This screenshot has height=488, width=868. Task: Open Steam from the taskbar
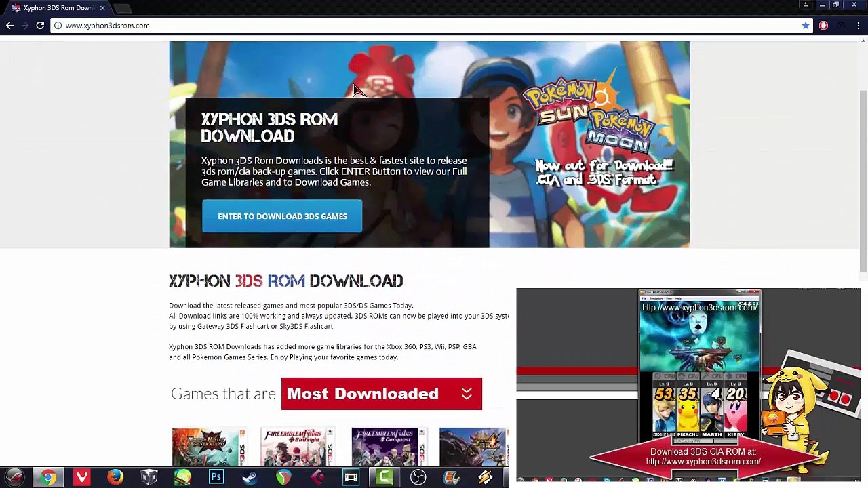(250, 478)
